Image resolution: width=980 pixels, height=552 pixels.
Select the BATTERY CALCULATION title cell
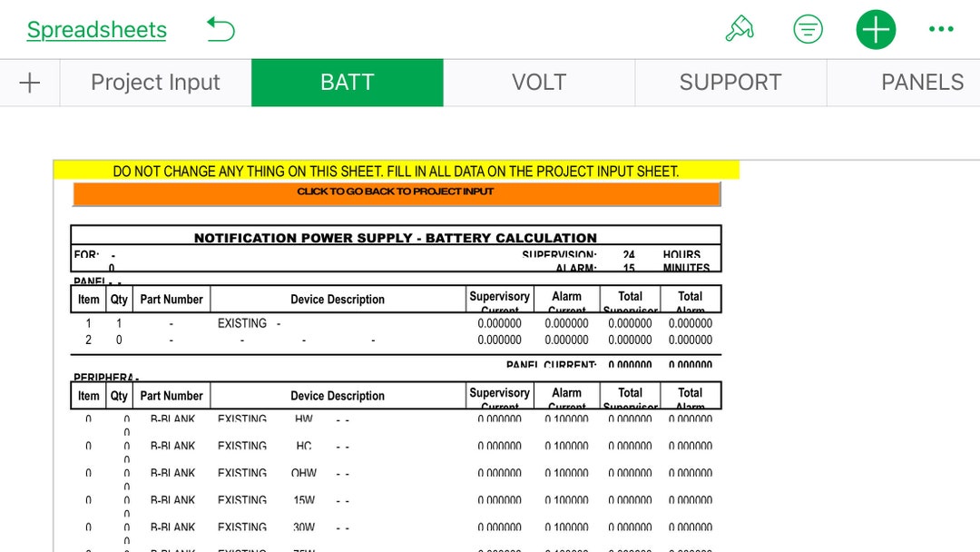pyautogui.click(x=396, y=237)
